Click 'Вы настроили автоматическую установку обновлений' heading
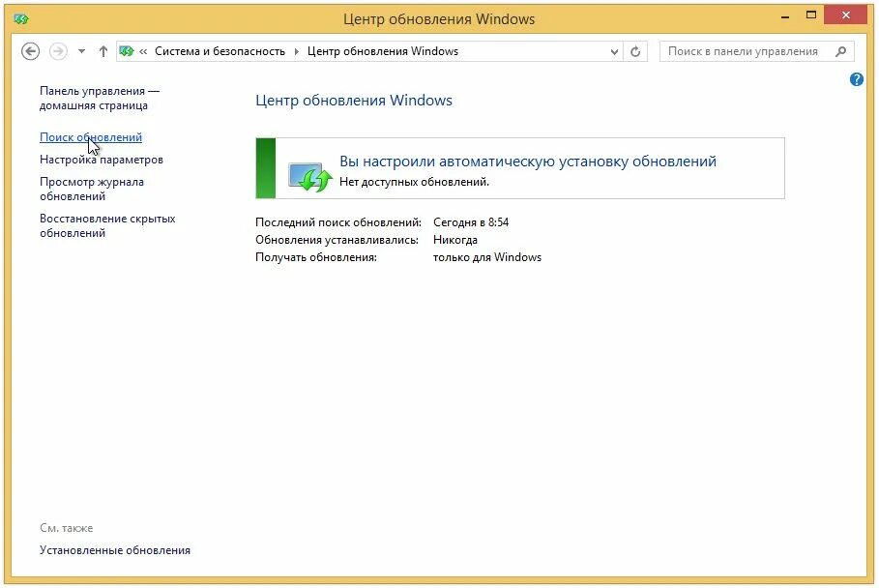 tap(528, 162)
